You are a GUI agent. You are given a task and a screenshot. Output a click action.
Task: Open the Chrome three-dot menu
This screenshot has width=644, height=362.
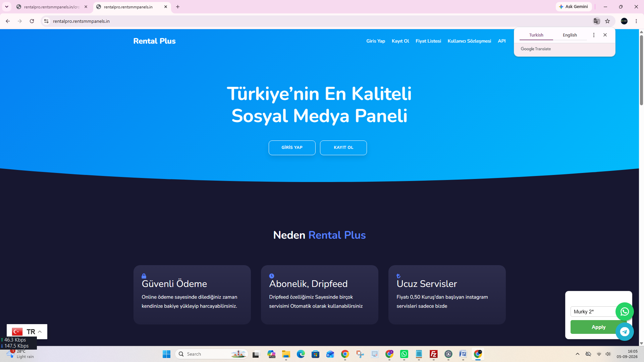[636, 21]
